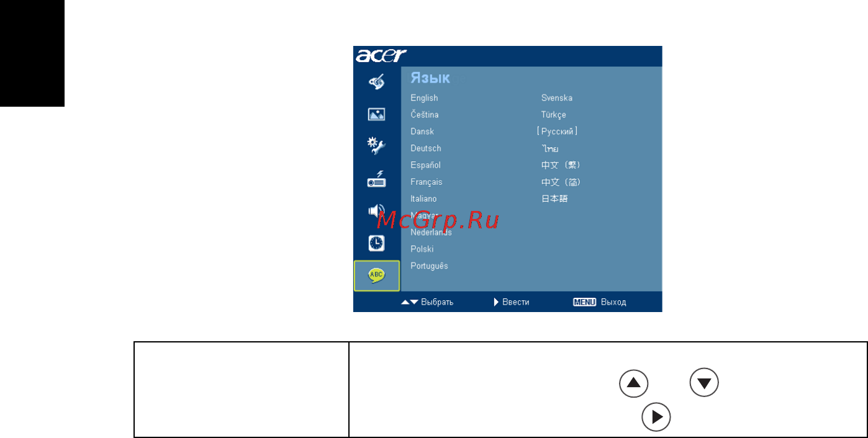
Task: Choose Traditional Chinese 中文 (繁)
Action: point(561,165)
